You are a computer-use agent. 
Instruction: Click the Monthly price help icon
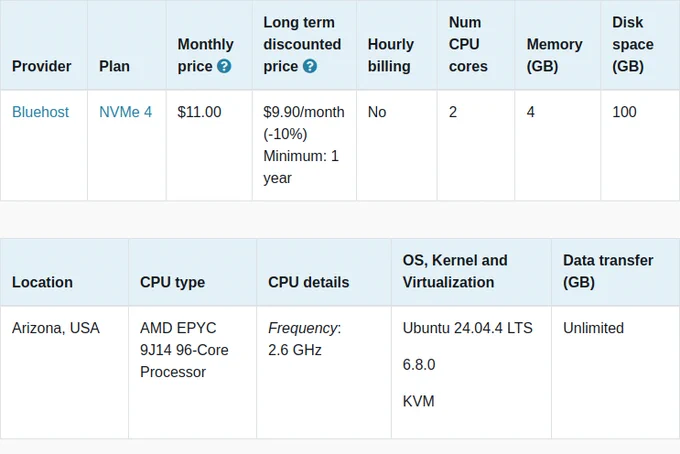tap(224, 66)
